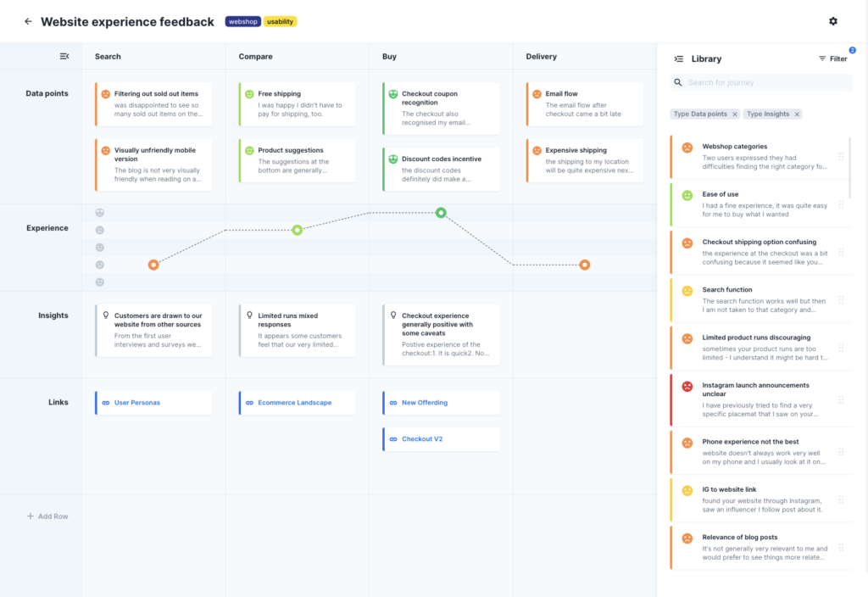Select the orange experience point under Delivery
This screenshot has width=868, height=597.
click(x=585, y=264)
